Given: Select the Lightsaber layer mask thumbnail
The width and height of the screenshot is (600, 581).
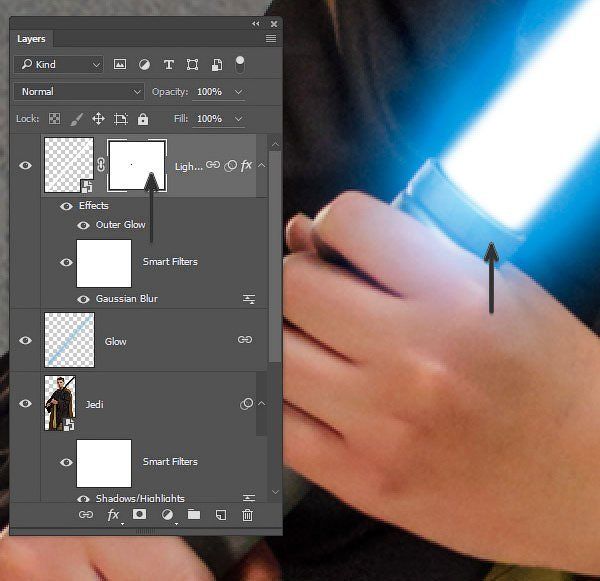Looking at the screenshot, I should [x=137, y=165].
